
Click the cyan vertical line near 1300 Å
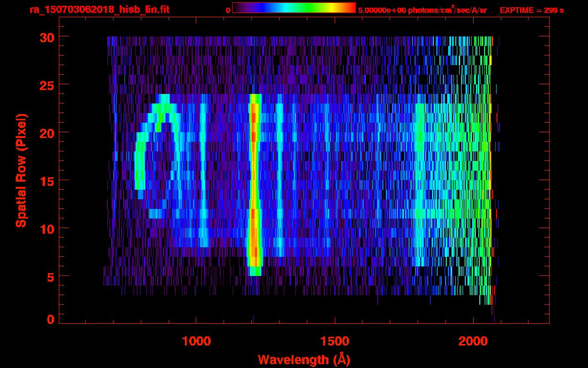[x=279, y=182]
